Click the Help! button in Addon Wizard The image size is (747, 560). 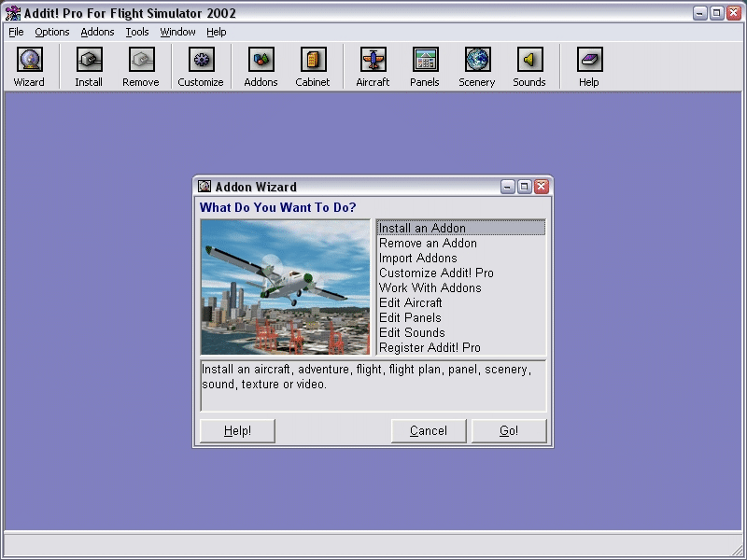(x=237, y=431)
